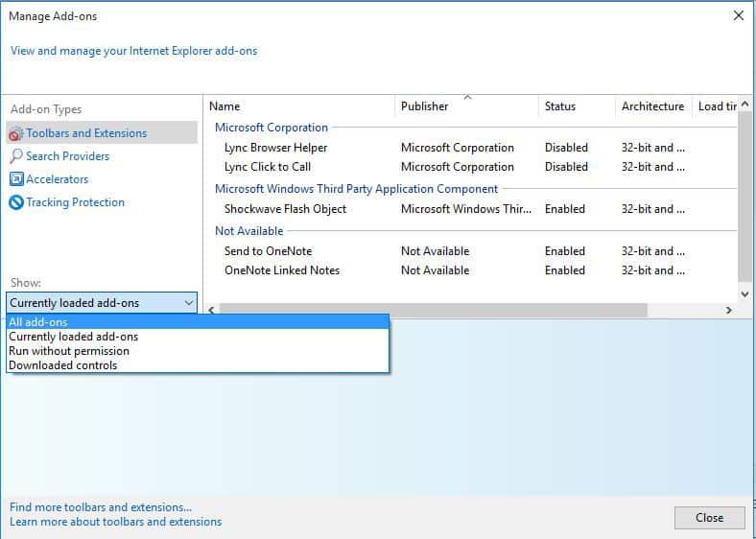This screenshot has height=539, width=756.
Task: Select OneNote Linked Notes add-on
Action: (282, 270)
